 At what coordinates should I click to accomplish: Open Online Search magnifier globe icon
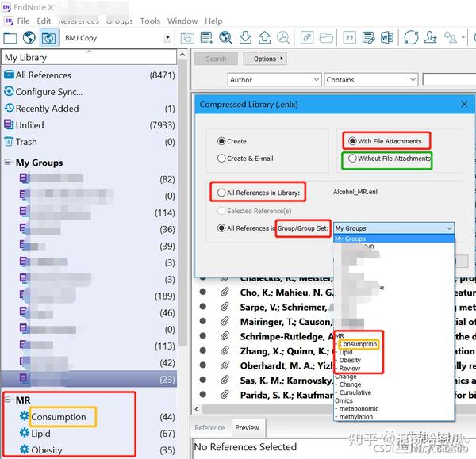(x=225, y=38)
